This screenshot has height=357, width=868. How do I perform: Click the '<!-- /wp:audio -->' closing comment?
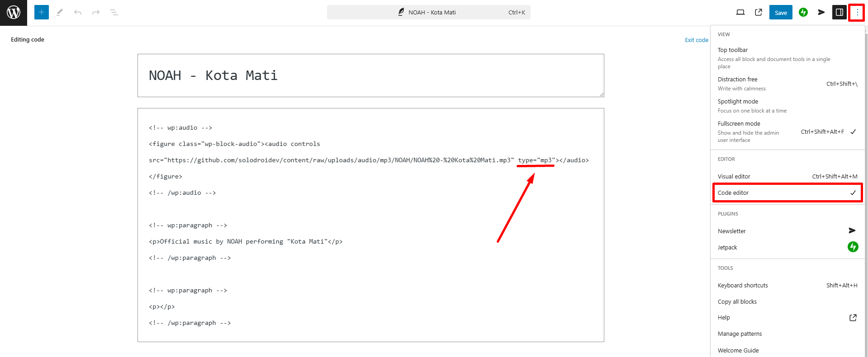pyautogui.click(x=182, y=193)
